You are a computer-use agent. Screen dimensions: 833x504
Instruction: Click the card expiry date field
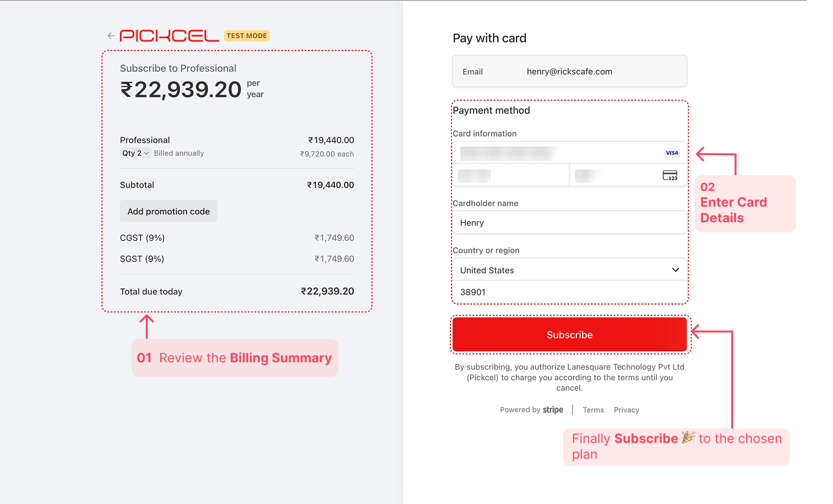[x=510, y=176]
